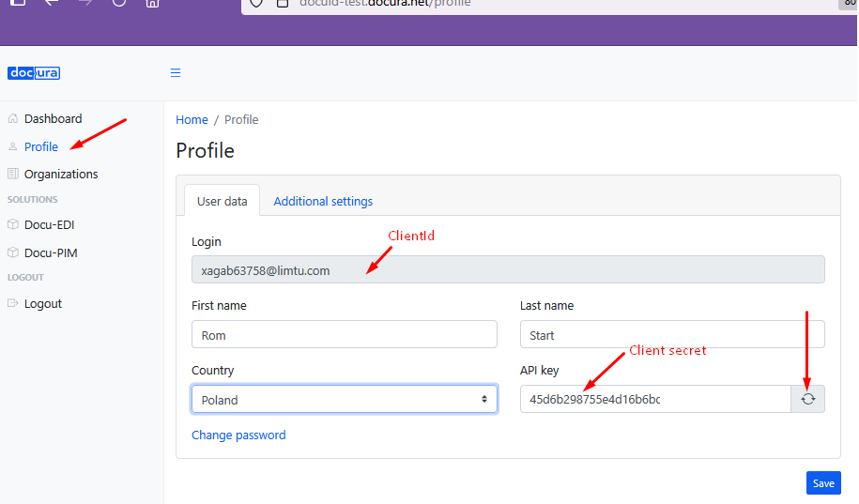This screenshot has width=859, height=504.
Task: Switch to the Additional settings tab
Action: 323,201
